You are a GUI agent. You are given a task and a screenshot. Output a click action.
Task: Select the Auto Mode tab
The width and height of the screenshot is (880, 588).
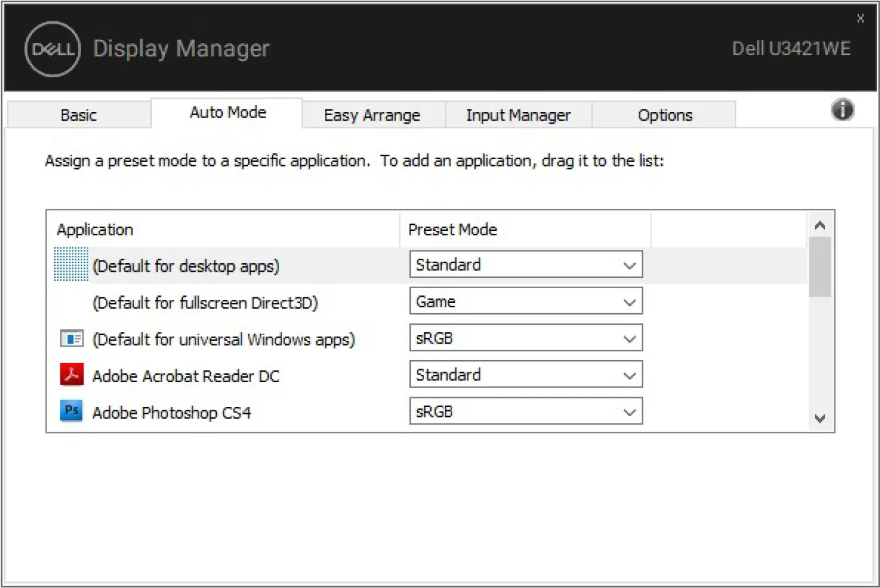click(228, 113)
